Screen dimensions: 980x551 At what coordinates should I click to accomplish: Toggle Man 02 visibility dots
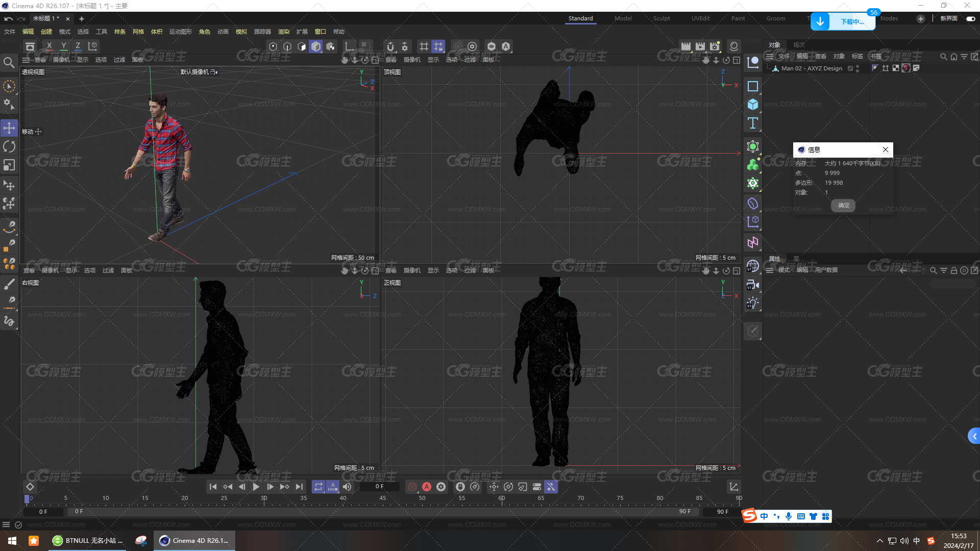(857, 68)
